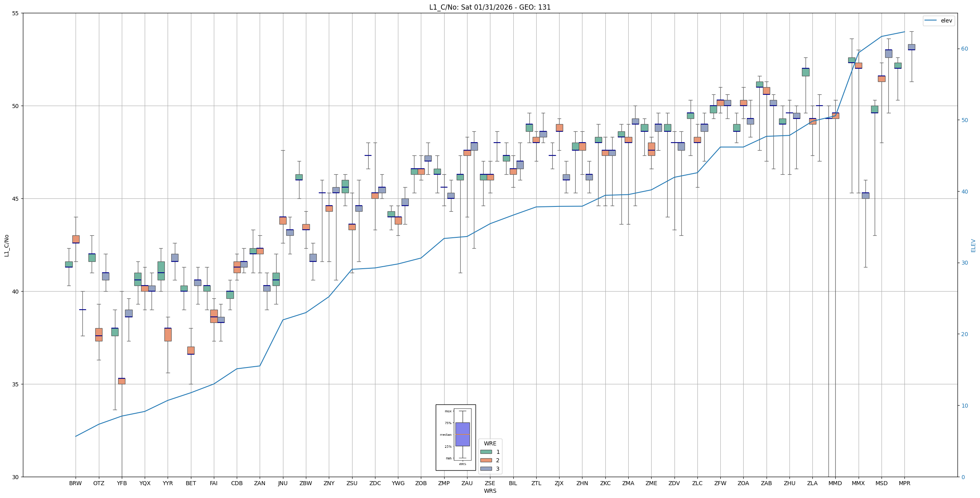This screenshot has height=498, width=980.
Task: Click the YFB station label on x-axis
Action: point(122,483)
